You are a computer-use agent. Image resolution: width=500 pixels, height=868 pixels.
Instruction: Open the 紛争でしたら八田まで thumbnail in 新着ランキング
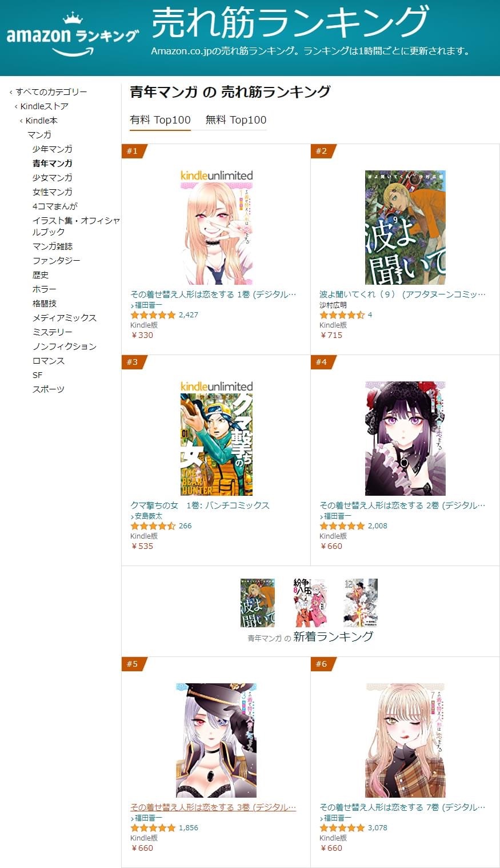click(309, 603)
